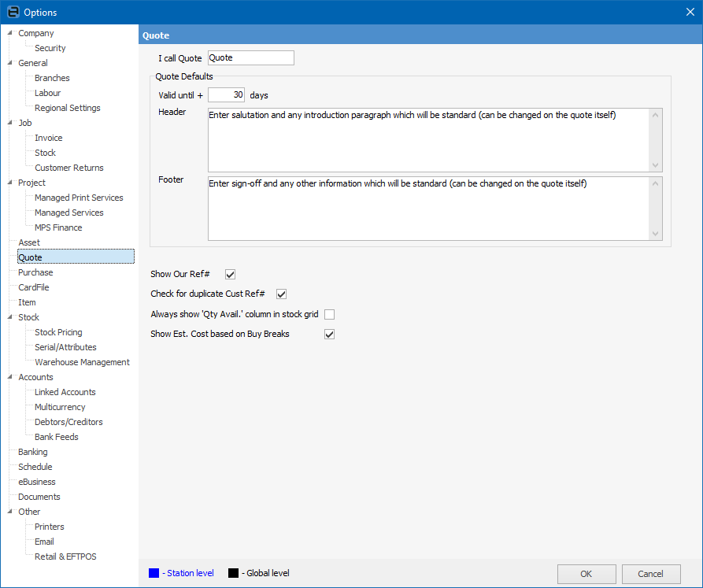
Task: Collapse the Stock tree node arrow
Action: point(9,317)
